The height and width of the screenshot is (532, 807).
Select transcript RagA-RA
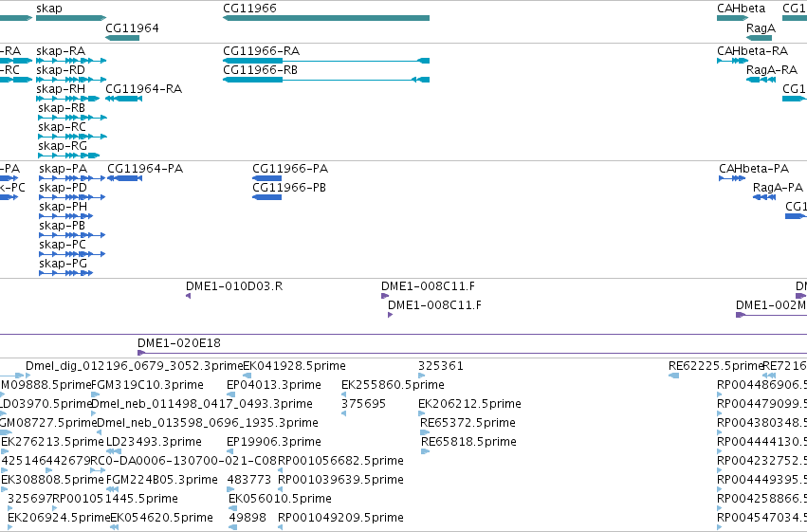tap(772, 70)
